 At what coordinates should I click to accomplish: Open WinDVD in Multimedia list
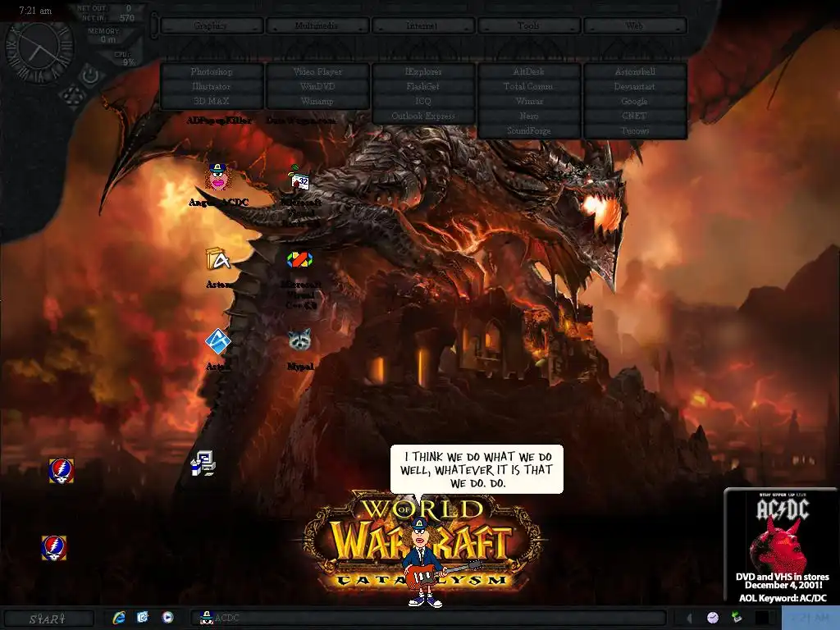(317, 86)
